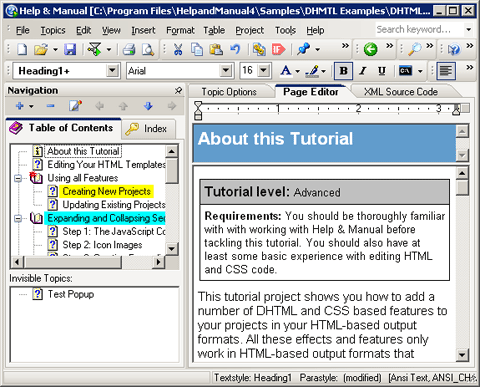Click the link icon beside the paste button
Viewport: 480px width, 387px height.
(x=259, y=49)
